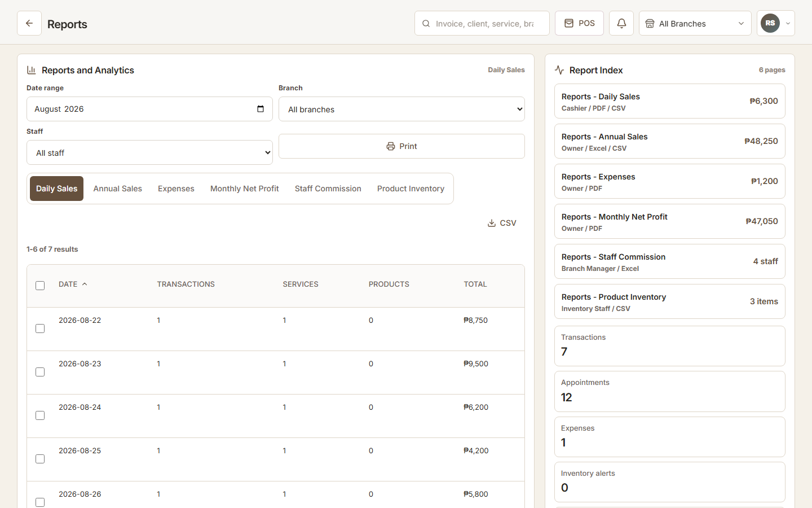The image size is (812, 508).
Task: Edit the August 2026 date range field
Action: tap(149, 109)
